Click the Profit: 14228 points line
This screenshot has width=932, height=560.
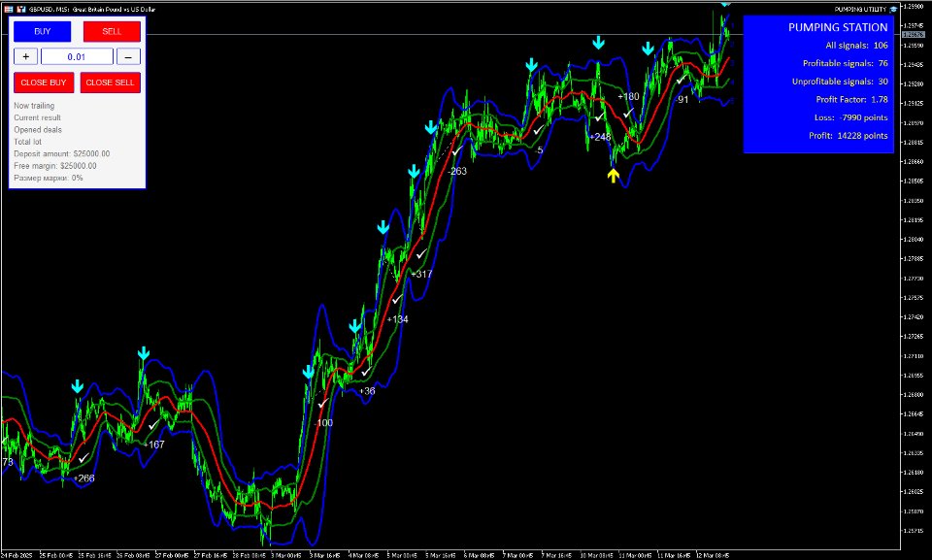pyautogui.click(x=849, y=136)
